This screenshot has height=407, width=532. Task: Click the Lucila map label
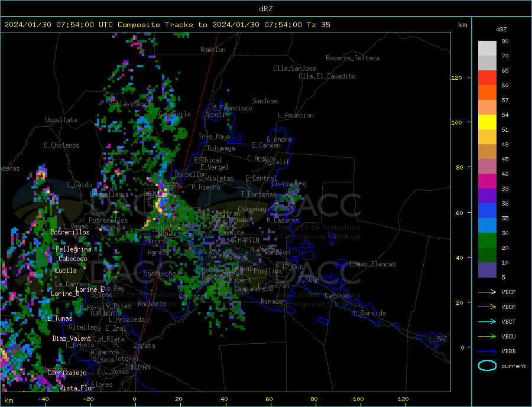(66, 271)
